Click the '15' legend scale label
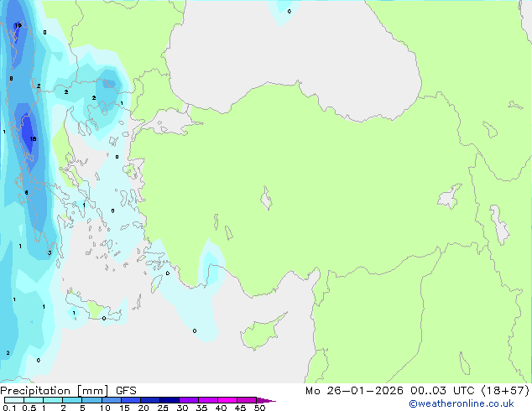This screenshot has width=532, height=411. click(124, 408)
